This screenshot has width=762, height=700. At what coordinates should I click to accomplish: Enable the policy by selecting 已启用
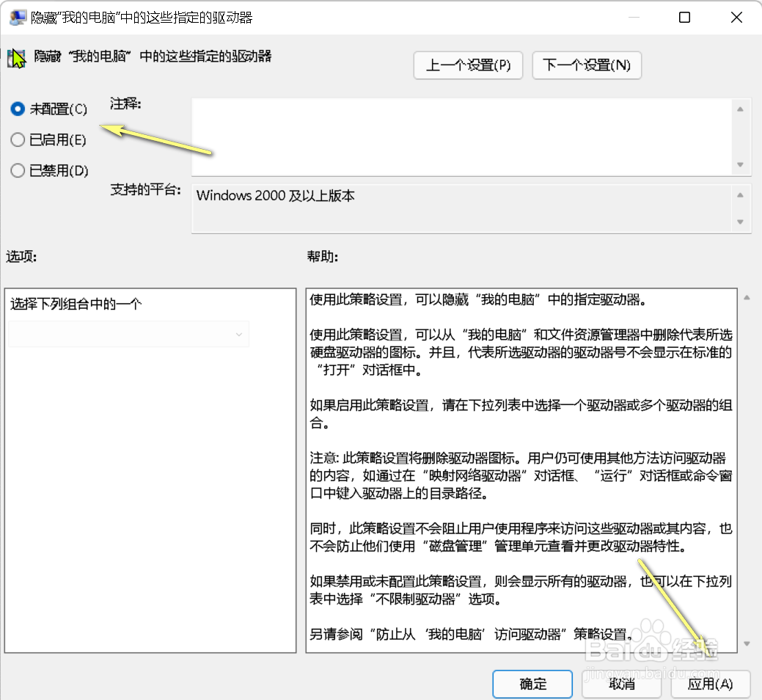(x=17, y=139)
